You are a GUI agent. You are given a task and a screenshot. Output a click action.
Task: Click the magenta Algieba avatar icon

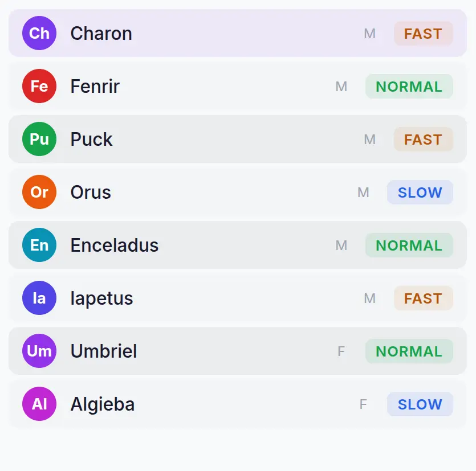(x=39, y=404)
